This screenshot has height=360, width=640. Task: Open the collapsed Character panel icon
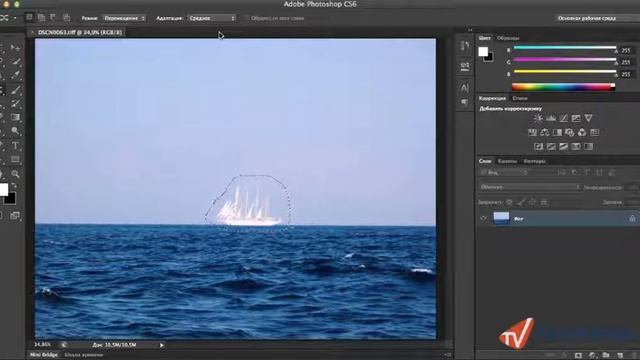465,88
